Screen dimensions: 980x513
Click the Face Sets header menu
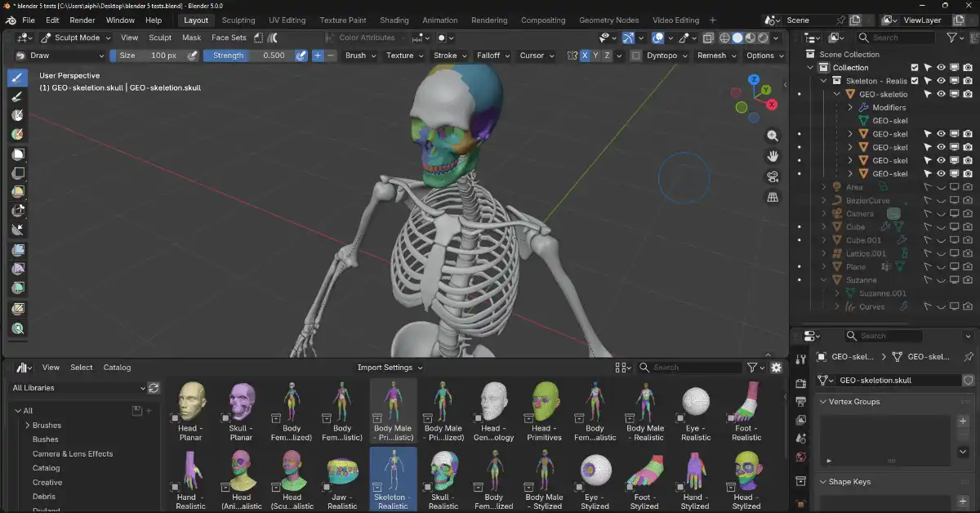pos(229,38)
